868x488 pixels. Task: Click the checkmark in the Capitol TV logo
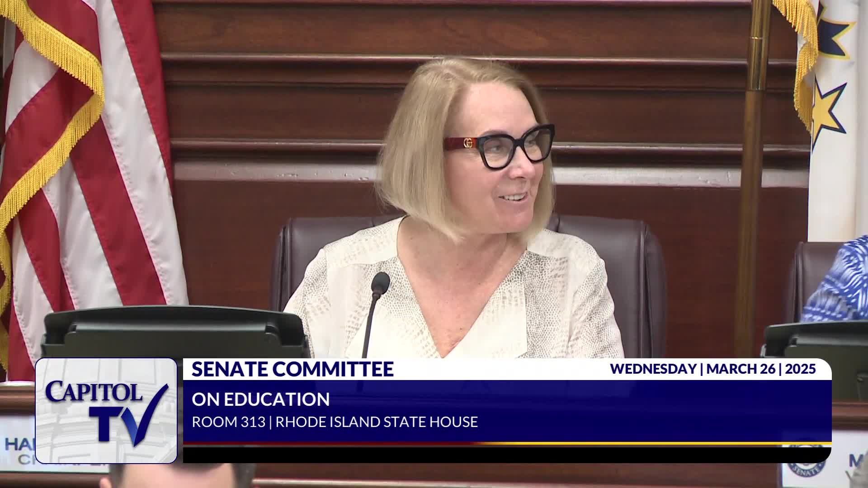coord(147,416)
